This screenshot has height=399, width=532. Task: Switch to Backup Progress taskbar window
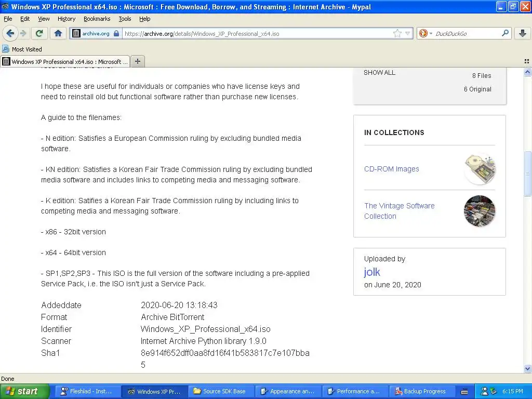[421, 391]
